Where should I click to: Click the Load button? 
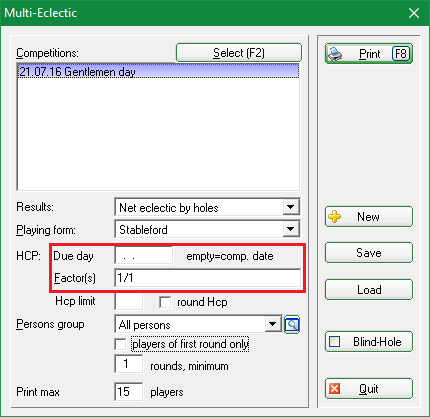click(x=369, y=290)
